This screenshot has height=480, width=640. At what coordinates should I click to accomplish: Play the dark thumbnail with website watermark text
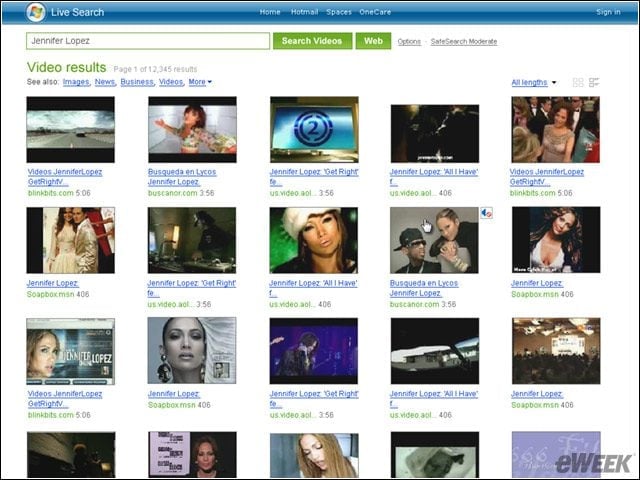(x=435, y=133)
